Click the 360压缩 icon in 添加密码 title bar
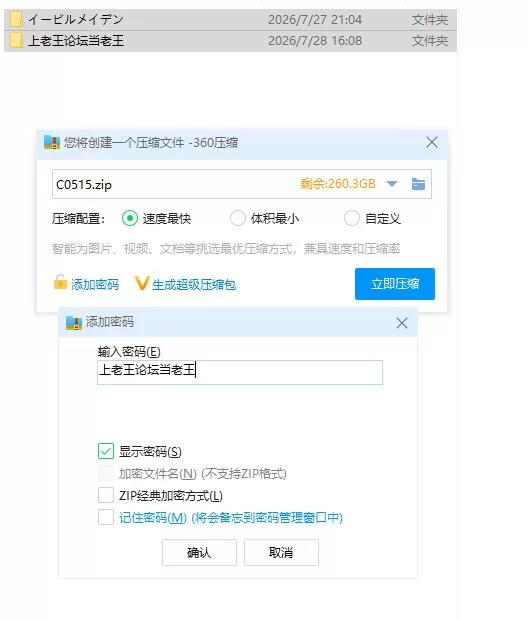Screen dimensions: 528x620 [74, 323]
